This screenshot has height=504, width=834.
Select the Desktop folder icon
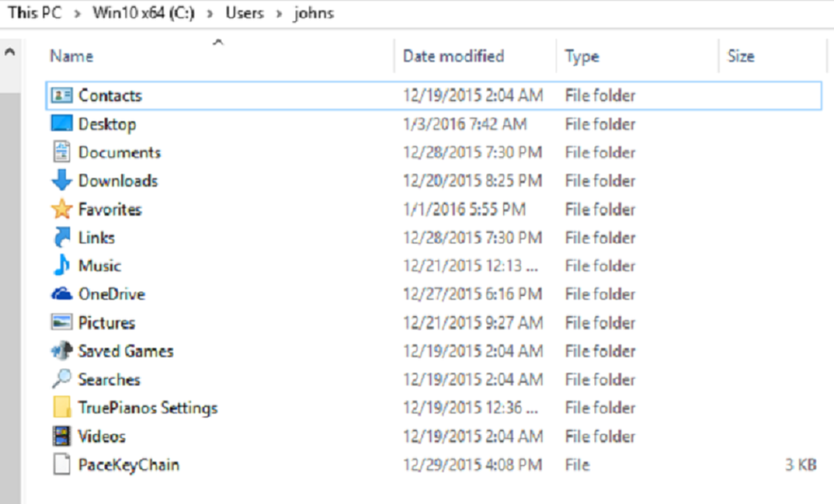62,124
